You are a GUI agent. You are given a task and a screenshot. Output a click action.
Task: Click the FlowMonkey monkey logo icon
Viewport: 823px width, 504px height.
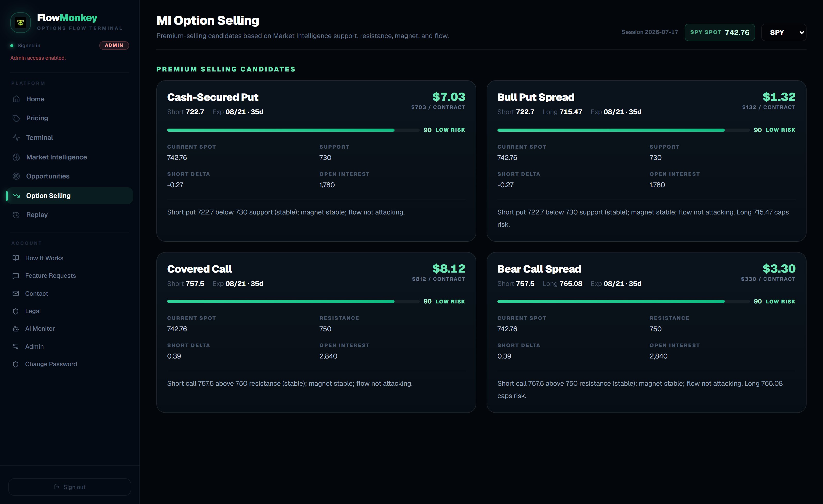tap(21, 22)
